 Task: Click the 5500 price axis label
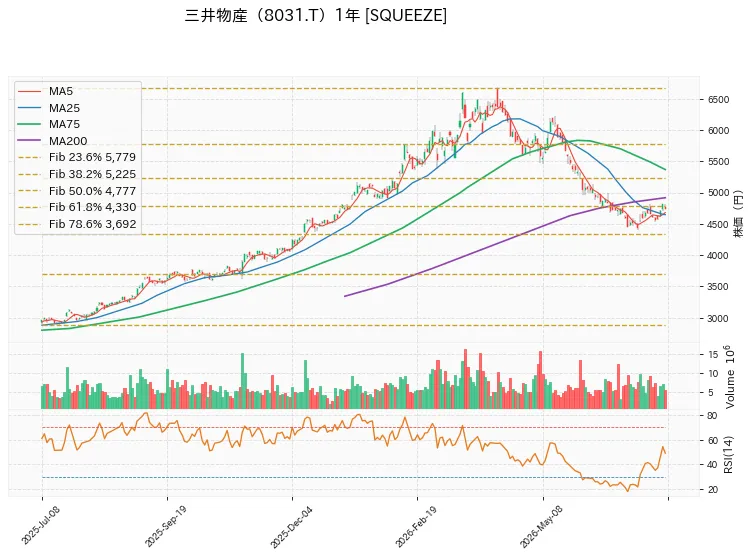[x=718, y=162]
